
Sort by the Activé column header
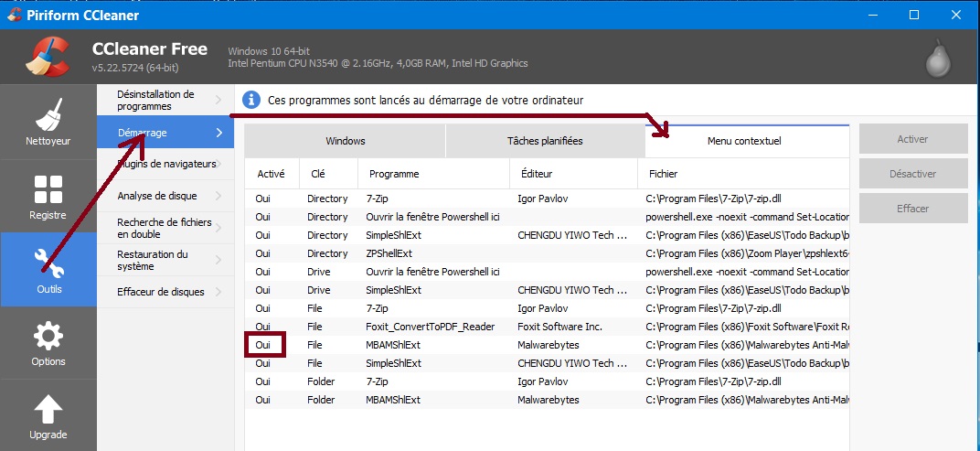(272, 174)
